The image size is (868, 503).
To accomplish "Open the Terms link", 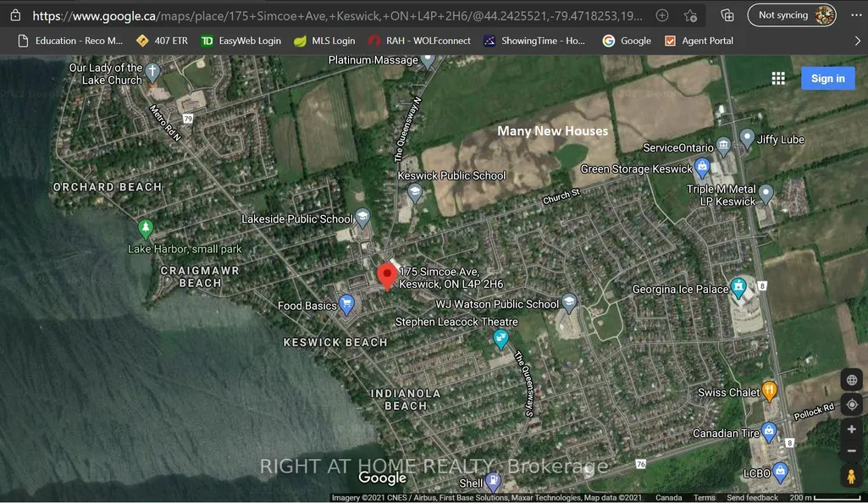I will coord(705,497).
